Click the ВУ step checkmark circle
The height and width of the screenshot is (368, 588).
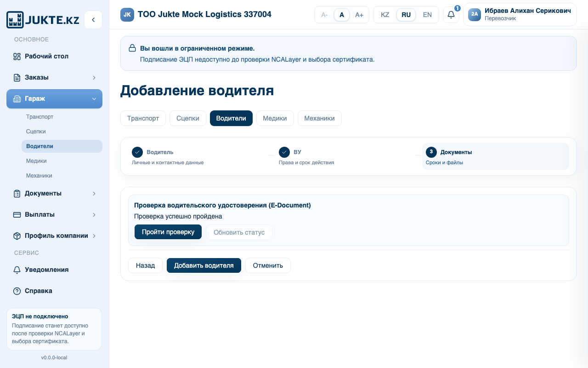click(x=284, y=152)
